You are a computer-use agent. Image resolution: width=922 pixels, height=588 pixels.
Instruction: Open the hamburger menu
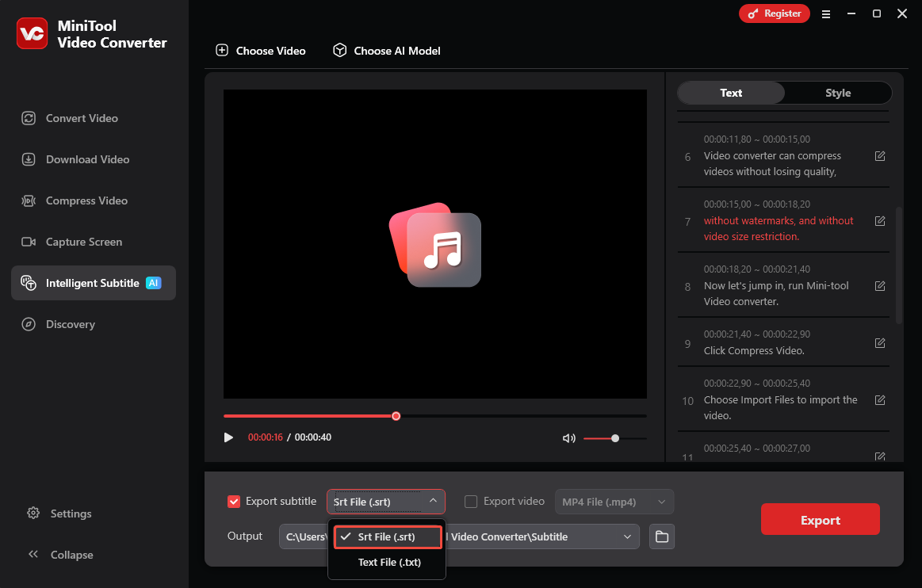[x=826, y=13]
